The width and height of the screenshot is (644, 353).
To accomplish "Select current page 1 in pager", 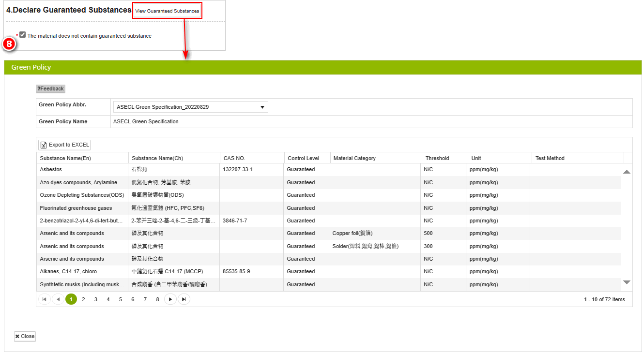I will [x=71, y=299].
